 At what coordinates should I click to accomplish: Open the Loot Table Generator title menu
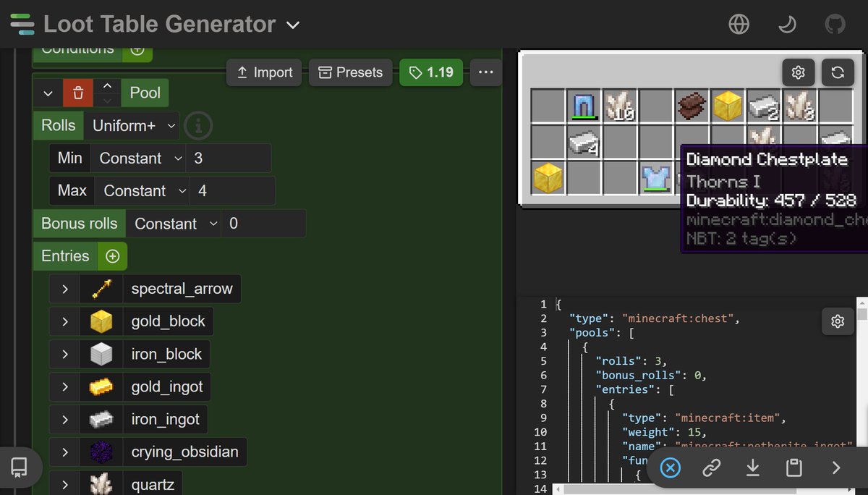tap(292, 24)
